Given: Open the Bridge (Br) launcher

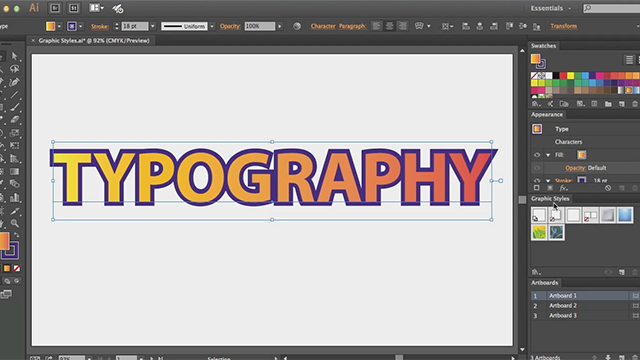Looking at the screenshot, I should [x=55, y=8].
